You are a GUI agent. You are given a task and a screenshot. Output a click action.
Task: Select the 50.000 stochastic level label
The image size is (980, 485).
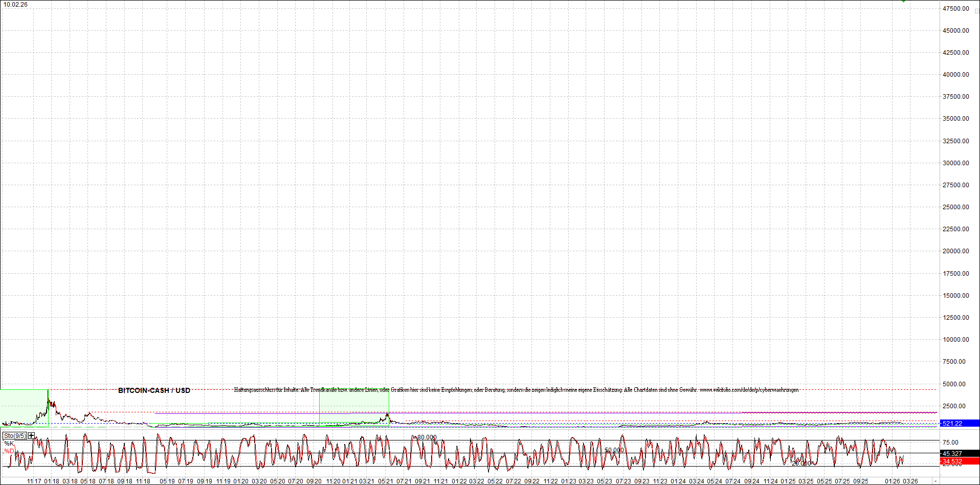(614, 451)
